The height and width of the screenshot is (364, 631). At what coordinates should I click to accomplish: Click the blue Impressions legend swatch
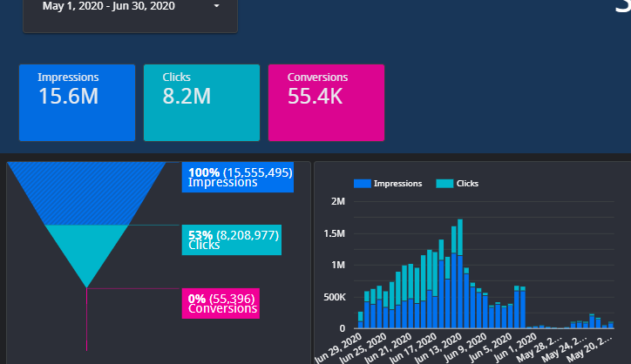[361, 184]
